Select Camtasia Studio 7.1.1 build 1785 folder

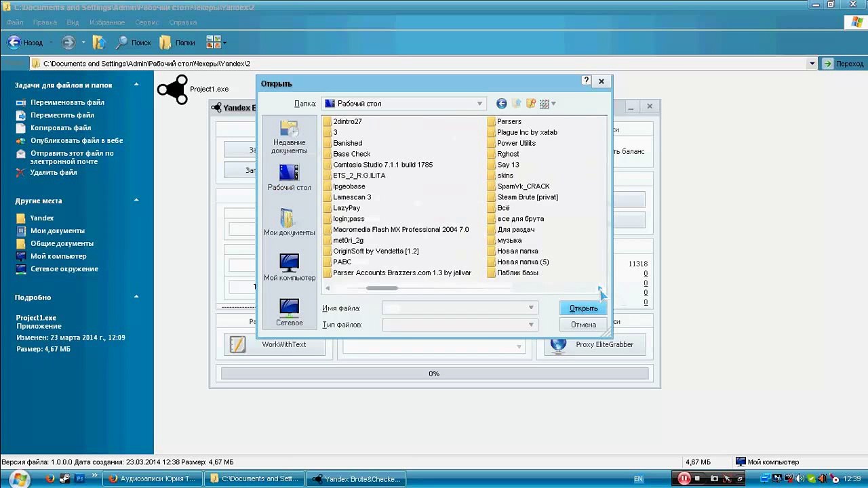[377, 165]
